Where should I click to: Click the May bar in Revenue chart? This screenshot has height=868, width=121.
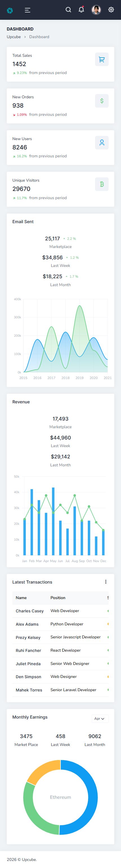[x=53, y=521]
